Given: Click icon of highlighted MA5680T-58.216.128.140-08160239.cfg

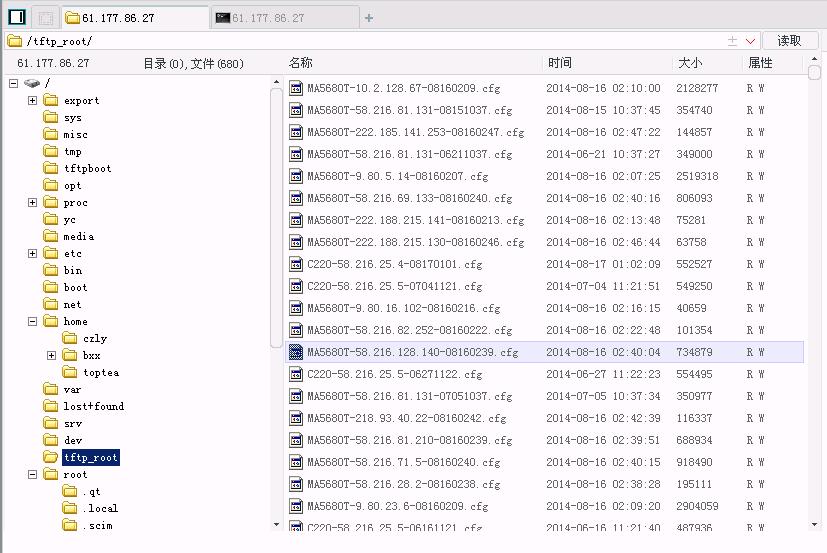Looking at the screenshot, I should (296, 352).
